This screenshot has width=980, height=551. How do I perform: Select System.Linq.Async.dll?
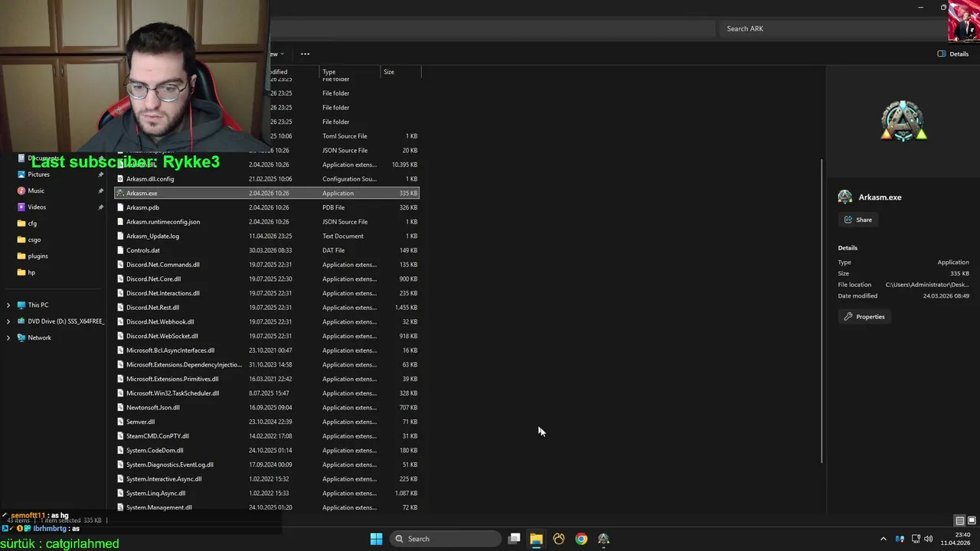tap(155, 493)
